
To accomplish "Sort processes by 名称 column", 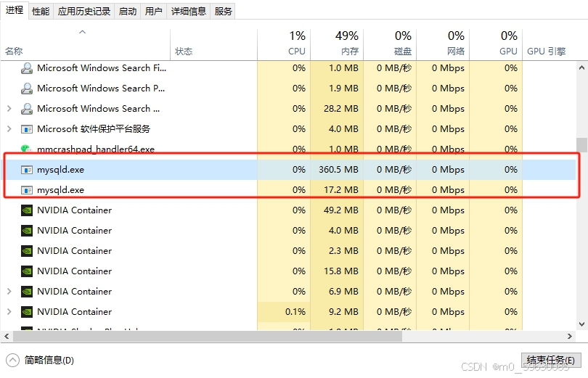I will point(86,44).
